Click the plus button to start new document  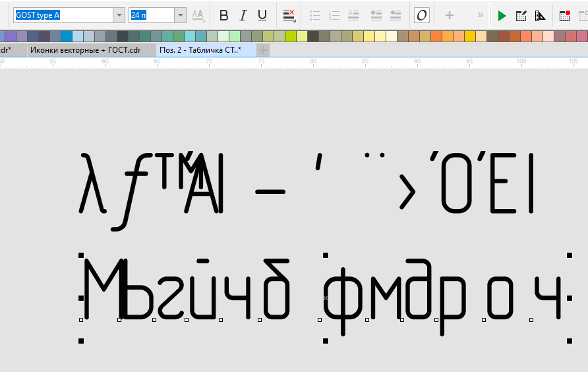pyautogui.click(x=263, y=50)
